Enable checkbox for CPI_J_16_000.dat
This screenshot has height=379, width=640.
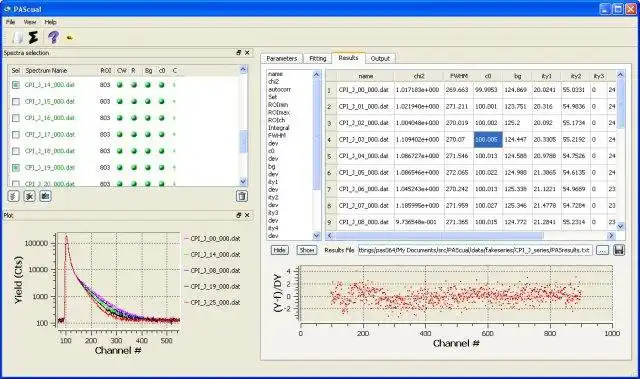coord(16,118)
